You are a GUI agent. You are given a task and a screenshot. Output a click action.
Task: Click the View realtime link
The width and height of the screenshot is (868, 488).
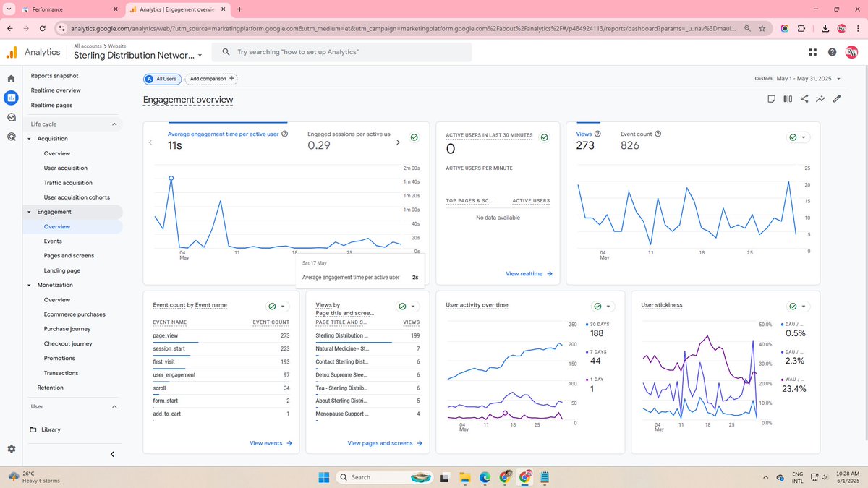point(529,274)
